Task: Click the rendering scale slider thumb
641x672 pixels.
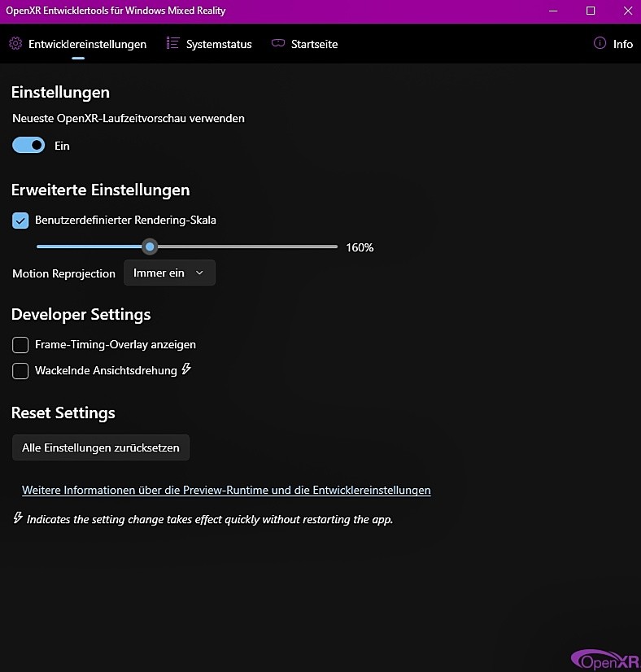Action: point(150,247)
